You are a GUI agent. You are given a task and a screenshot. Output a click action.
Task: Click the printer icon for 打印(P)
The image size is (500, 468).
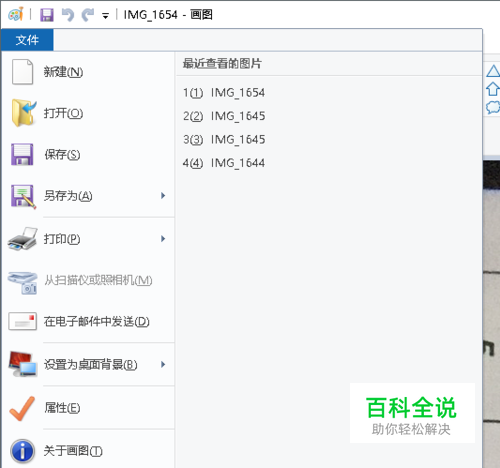[x=23, y=239]
